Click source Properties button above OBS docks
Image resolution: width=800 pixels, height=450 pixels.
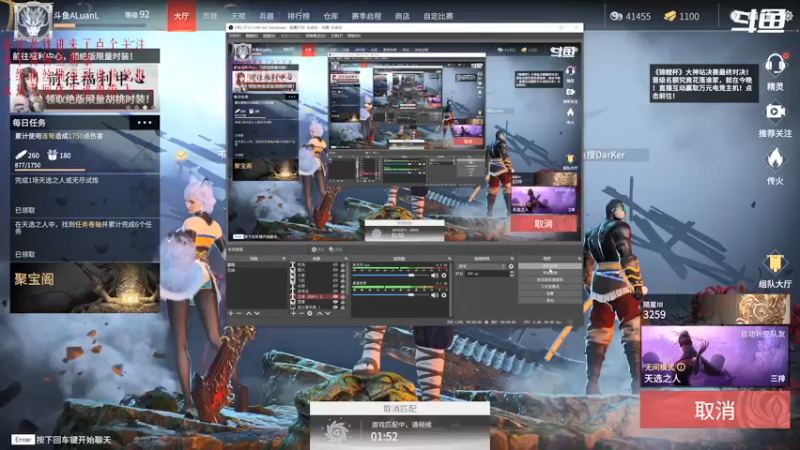point(318,249)
